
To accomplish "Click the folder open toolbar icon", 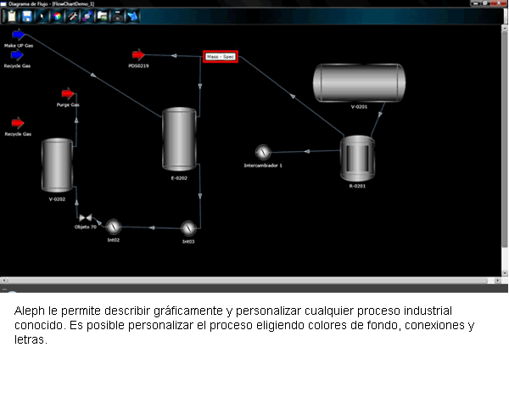I will tap(102, 15).
